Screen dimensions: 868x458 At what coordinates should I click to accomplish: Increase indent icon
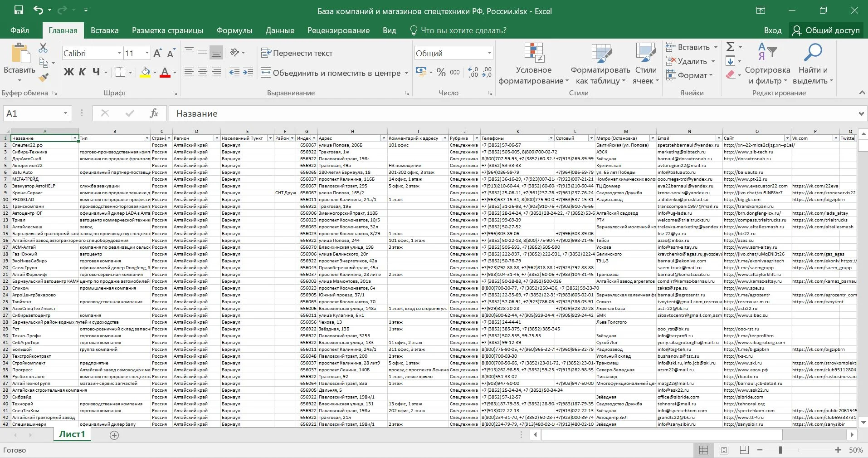[x=248, y=73]
